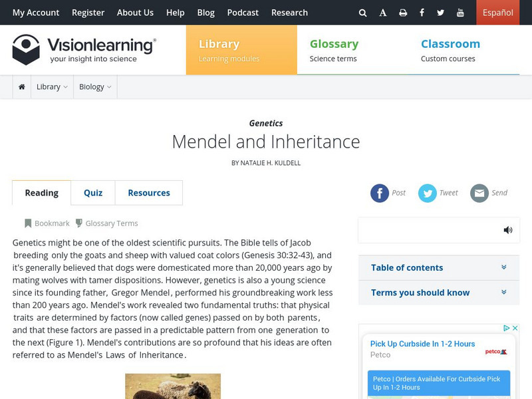532x399 pixels.
Task: Click the home icon in breadcrumb
Action: point(22,87)
